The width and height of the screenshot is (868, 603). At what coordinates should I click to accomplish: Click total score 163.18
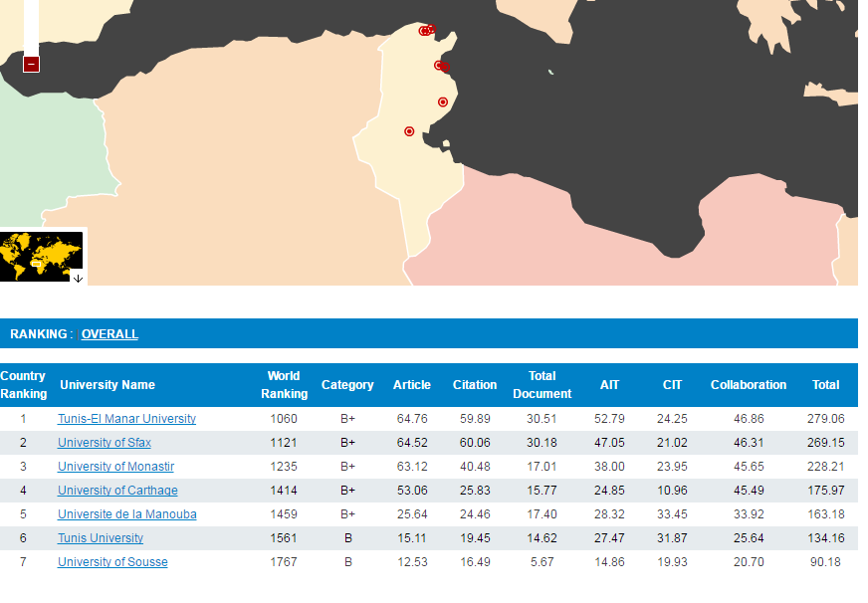[x=826, y=513]
